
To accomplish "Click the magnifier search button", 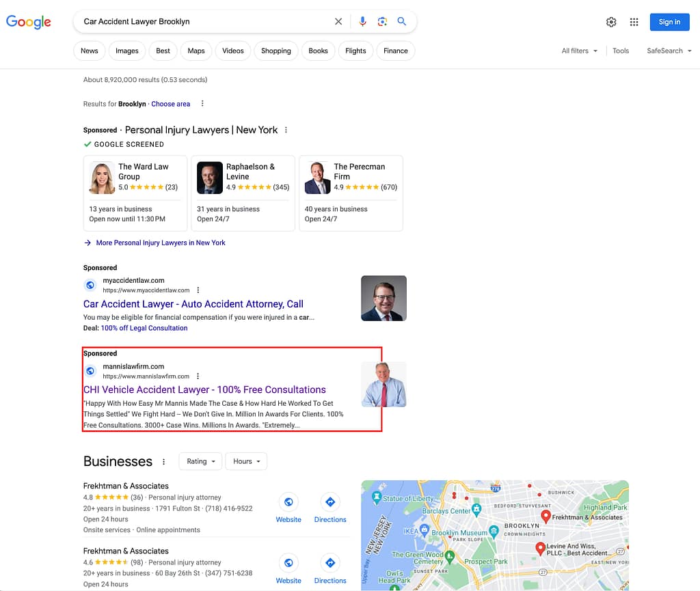I will (x=402, y=21).
